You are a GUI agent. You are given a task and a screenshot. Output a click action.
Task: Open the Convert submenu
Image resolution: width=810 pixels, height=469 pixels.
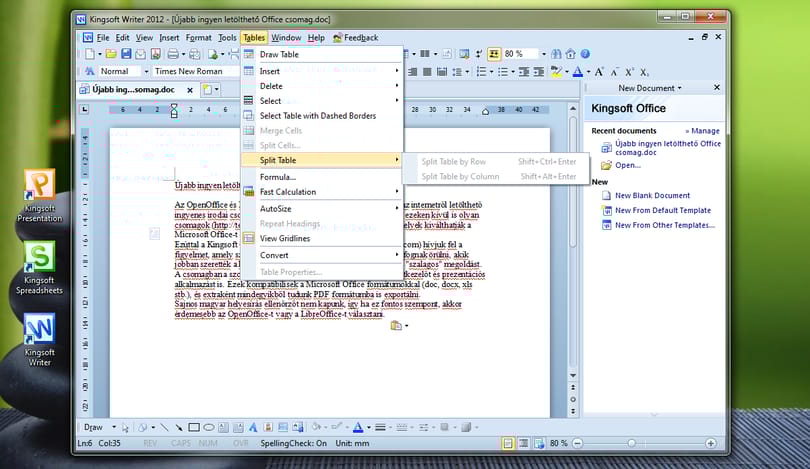[x=322, y=255]
